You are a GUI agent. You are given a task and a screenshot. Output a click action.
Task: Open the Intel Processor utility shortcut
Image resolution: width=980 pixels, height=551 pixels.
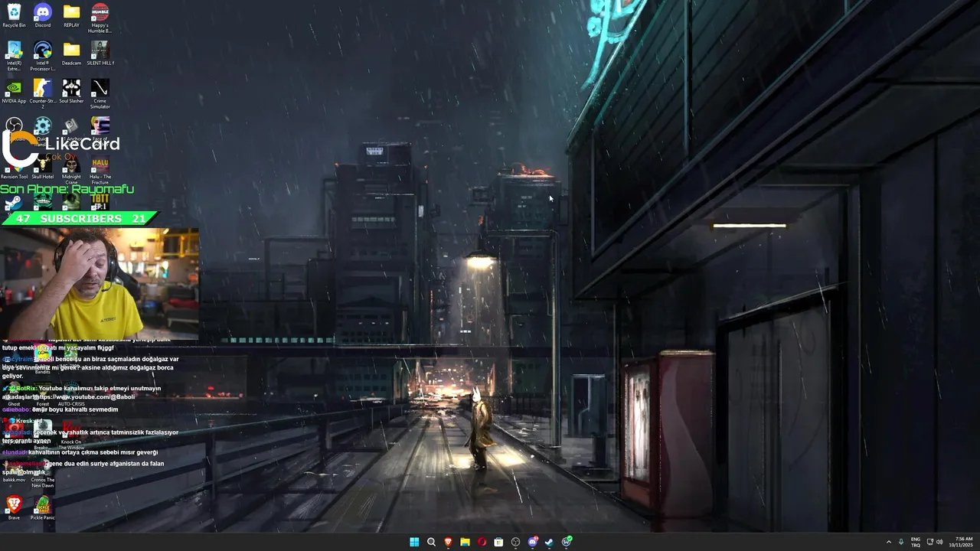pos(43,56)
